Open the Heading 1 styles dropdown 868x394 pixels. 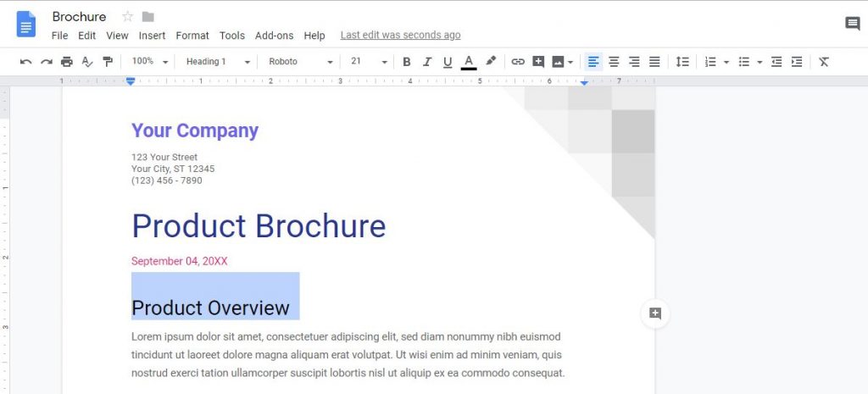click(x=218, y=61)
